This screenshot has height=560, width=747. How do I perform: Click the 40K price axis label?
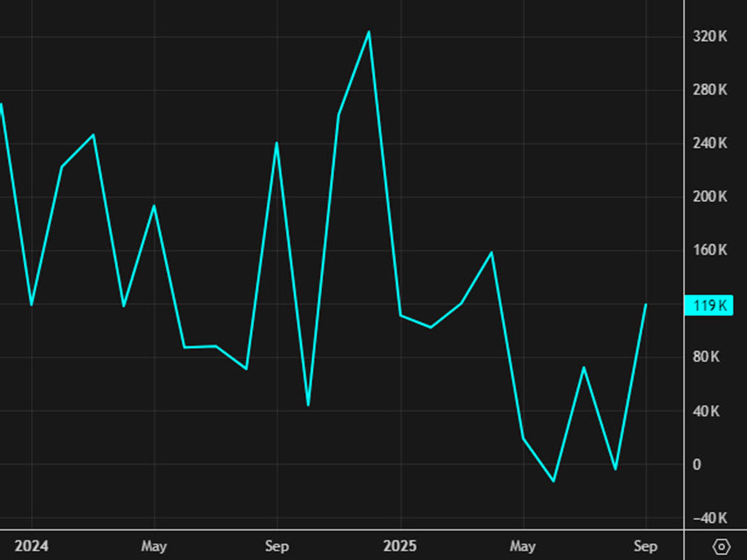point(707,411)
